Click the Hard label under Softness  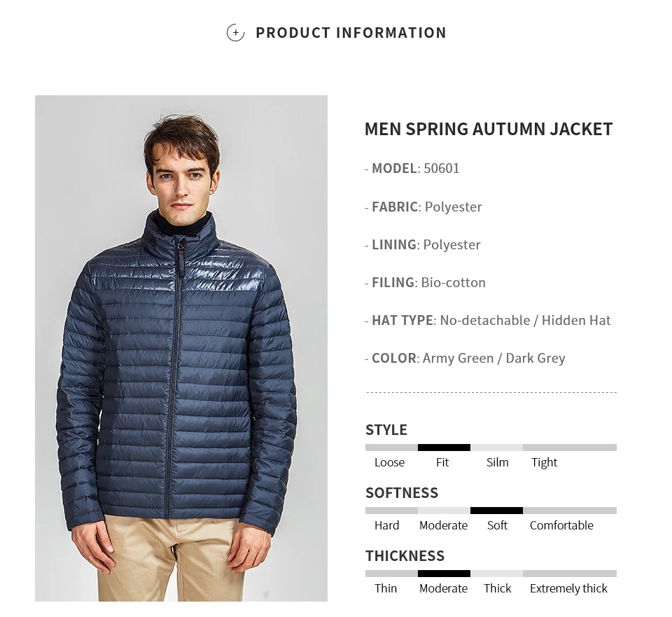(x=386, y=525)
